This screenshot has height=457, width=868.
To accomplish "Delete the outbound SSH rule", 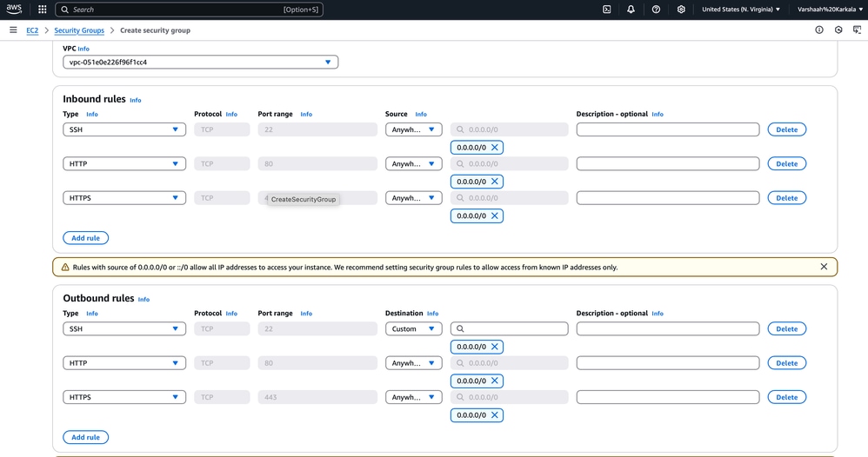I will [x=786, y=328].
